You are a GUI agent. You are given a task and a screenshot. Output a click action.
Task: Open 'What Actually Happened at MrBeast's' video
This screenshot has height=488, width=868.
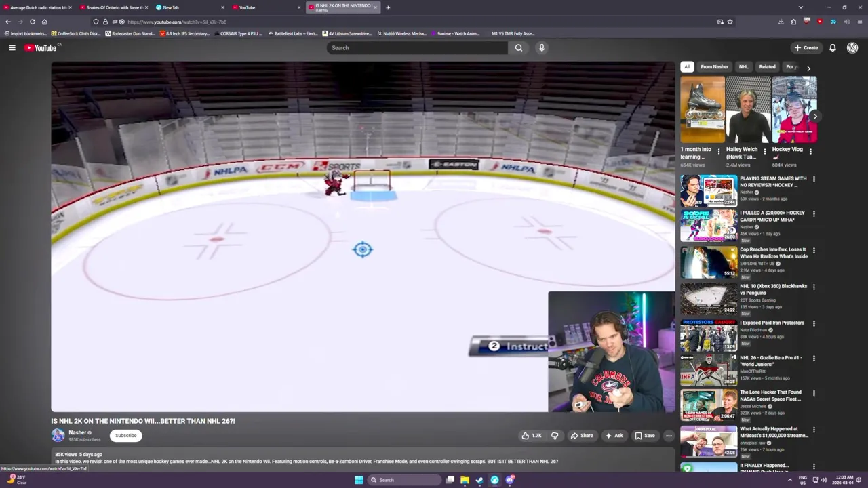773,432
